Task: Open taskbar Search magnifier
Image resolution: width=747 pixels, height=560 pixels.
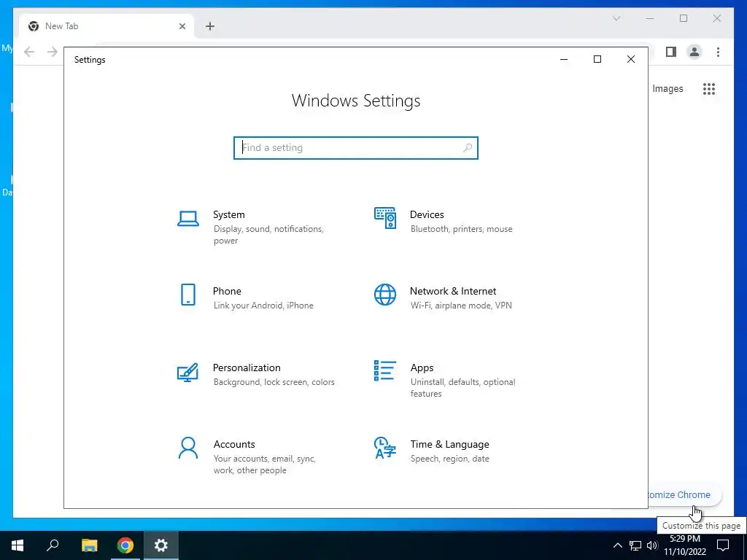Action: [53, 545]
